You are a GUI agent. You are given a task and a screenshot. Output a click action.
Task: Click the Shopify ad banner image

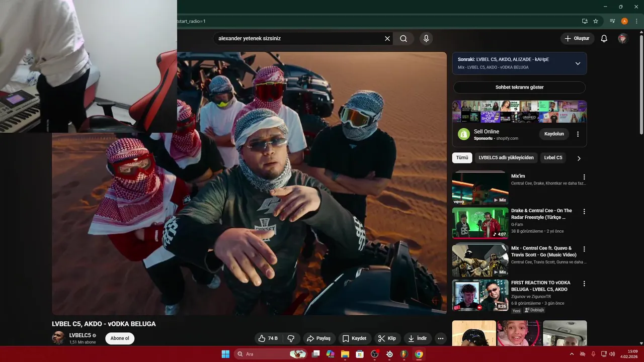point(519,112)
